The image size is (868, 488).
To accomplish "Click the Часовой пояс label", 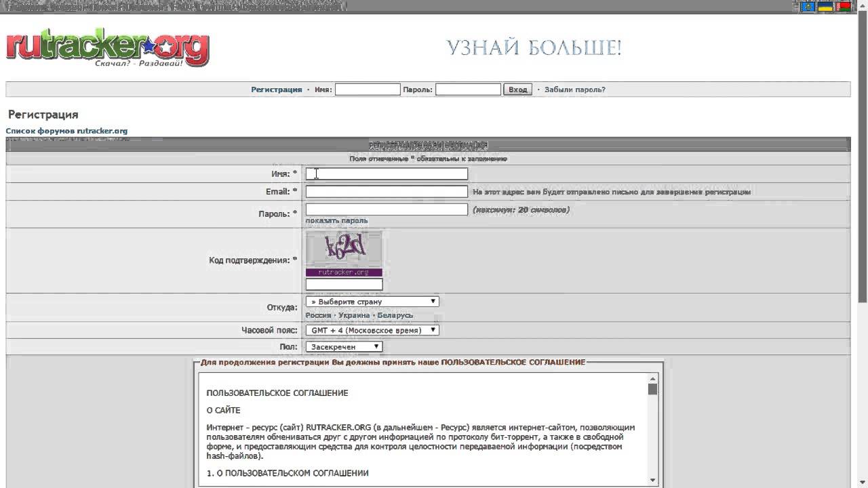I will (270, 330).
